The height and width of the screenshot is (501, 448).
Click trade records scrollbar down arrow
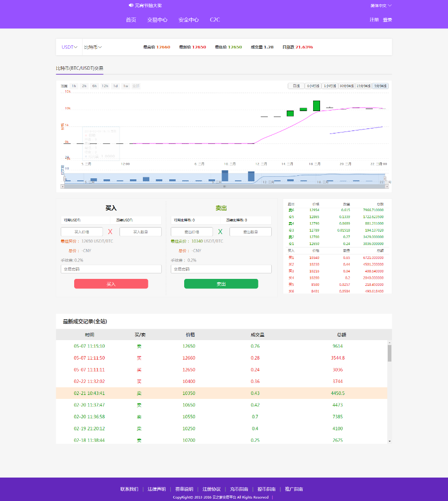pyautogui.click(x=390, y=441)
